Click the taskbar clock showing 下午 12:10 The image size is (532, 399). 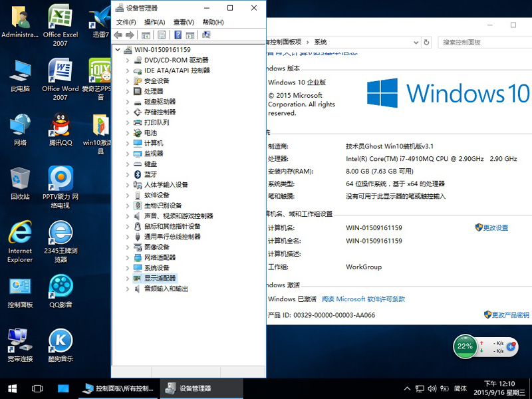[499, 388]
